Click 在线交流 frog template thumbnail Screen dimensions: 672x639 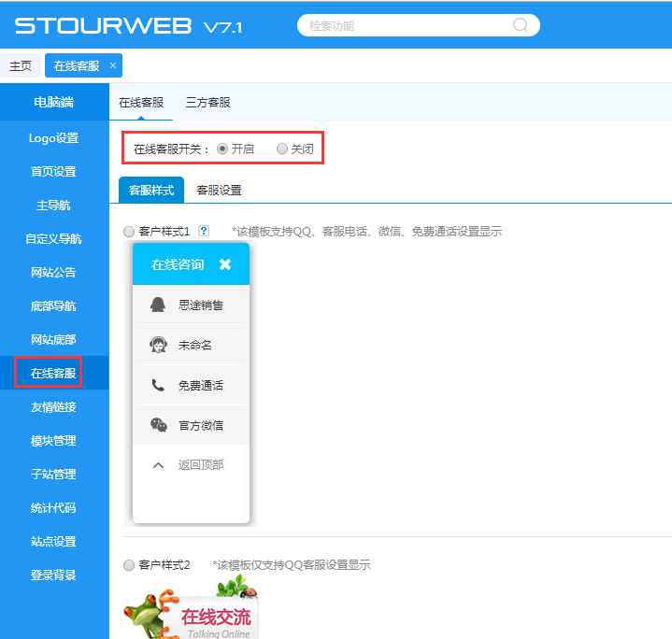tap(191, 609)
